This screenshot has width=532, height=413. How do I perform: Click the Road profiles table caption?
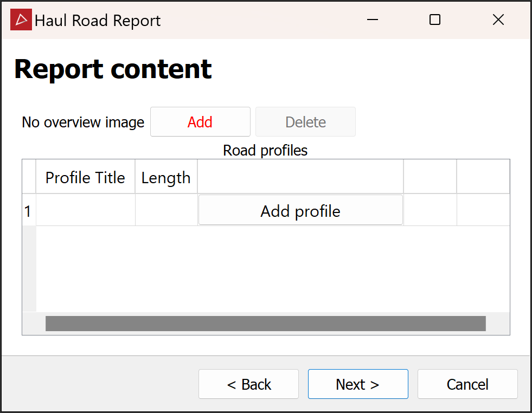pos(265,150)
